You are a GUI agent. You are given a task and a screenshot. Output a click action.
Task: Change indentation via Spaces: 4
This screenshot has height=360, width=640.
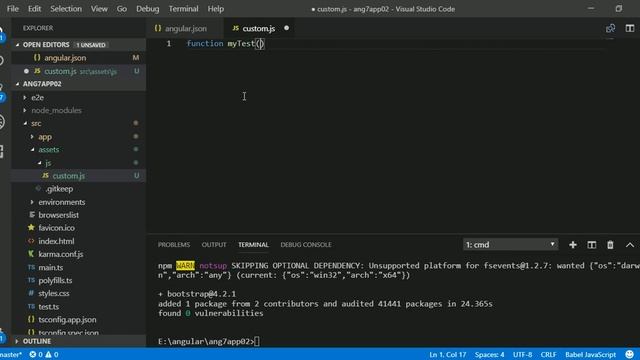pos(489,355)
